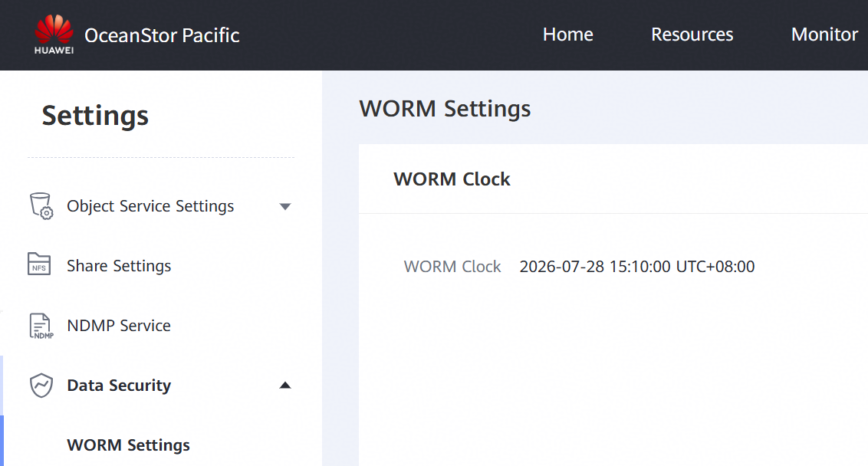
Task: Expand the Object Service Settings arrow
Action: click(285, 206)
